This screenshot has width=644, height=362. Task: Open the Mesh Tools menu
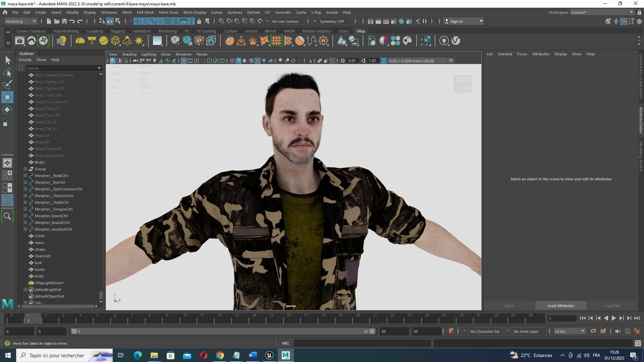click(x=168, y=12)
